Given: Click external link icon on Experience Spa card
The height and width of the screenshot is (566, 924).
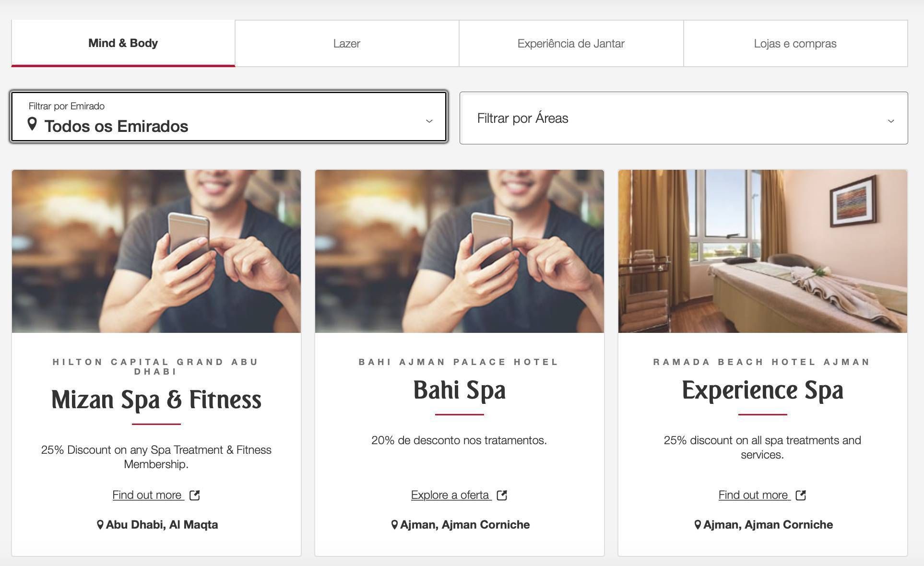Looking at the screenshot, I should coord(801,495).
